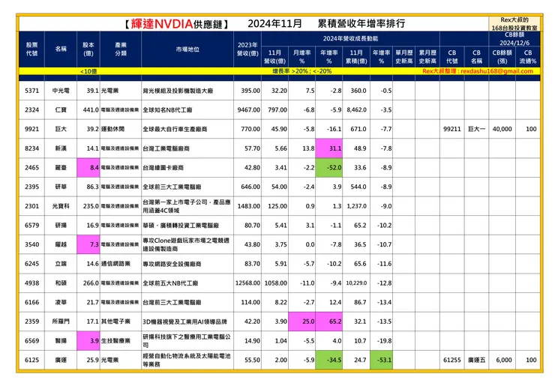Select the 全球前五大NB代工廠 description
555x392 pixels.
pos(170,283)
